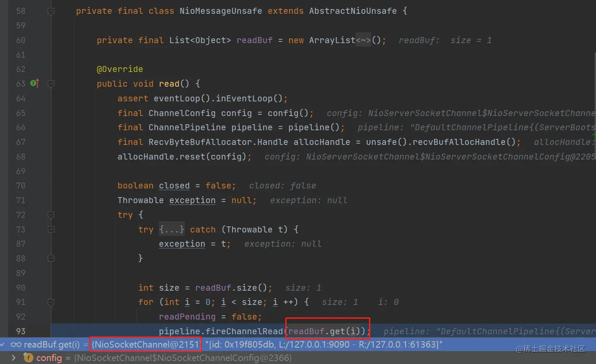This screenshot has height=364, width=596.
Task: Click the ChannelConfig type on line 65
Action: 182,113
